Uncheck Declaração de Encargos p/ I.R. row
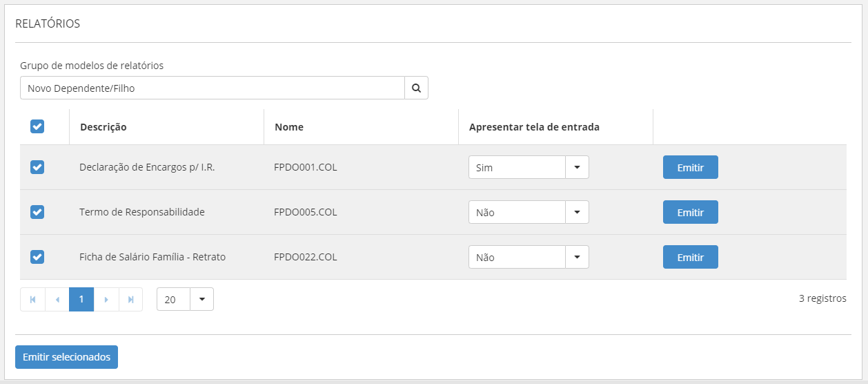Image resolution: width=868 pixels, height=384 pixels. (37, 167)
